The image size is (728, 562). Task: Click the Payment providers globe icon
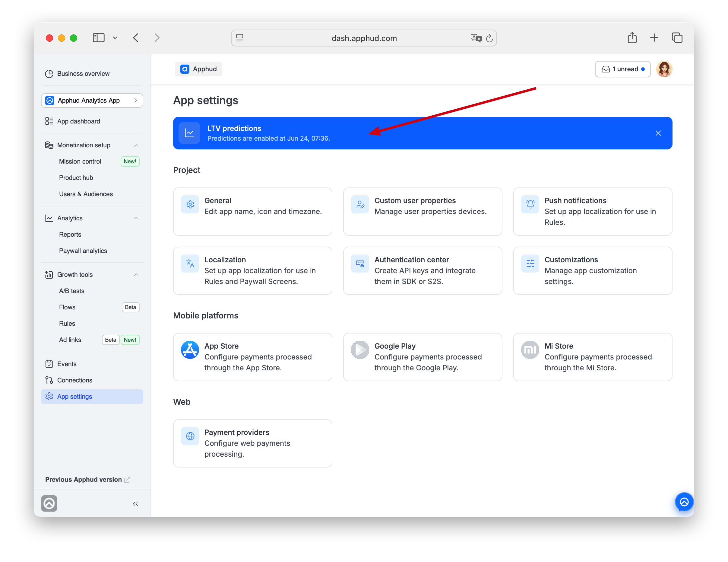pyautogui.click(x=190, y=436)
